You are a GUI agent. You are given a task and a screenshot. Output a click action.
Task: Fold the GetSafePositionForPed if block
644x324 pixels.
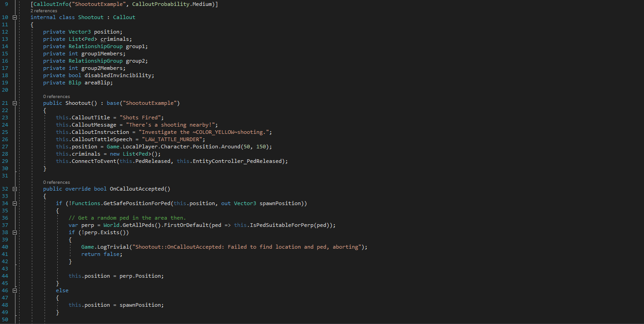tap(15, 203)
